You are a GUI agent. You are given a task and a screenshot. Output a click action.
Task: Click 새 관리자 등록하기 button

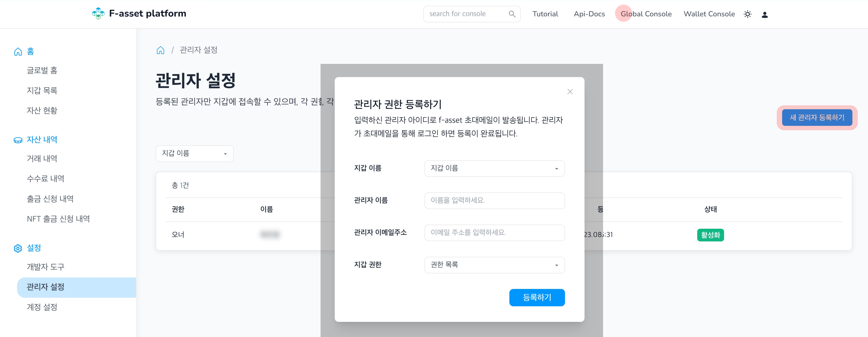click(817, 118)
